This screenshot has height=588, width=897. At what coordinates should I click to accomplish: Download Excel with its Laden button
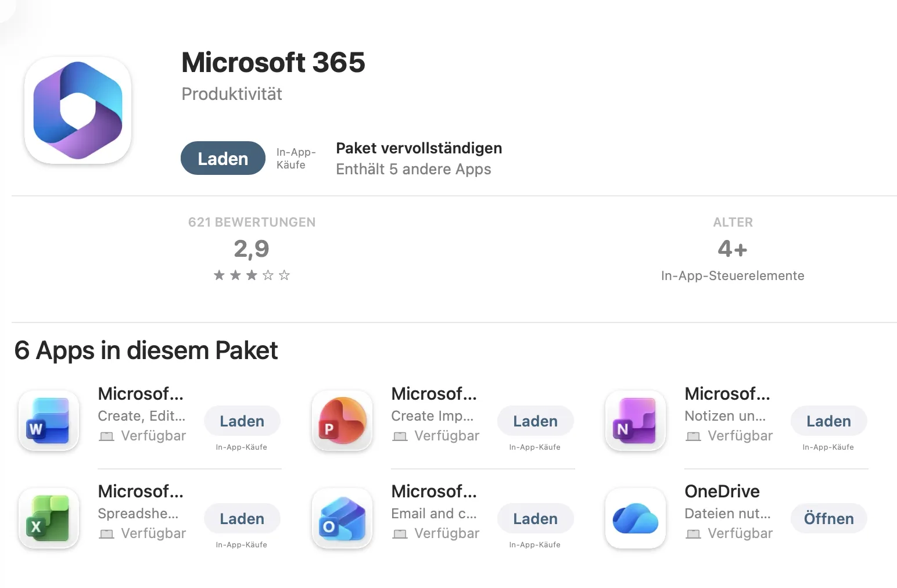coord(242,519)
